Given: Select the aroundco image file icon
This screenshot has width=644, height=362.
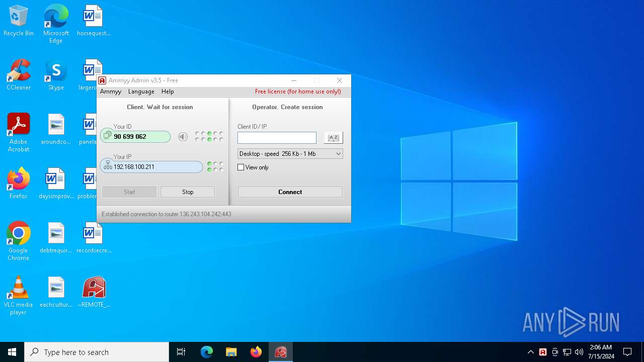Looking at the screenshot, I should point(56,130).
